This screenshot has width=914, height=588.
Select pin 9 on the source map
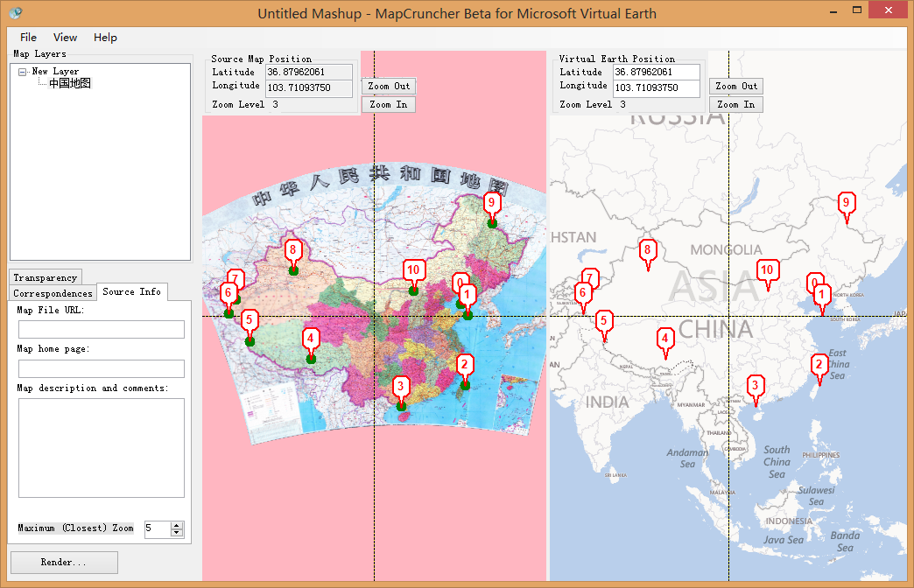click(x=492, y=203)
